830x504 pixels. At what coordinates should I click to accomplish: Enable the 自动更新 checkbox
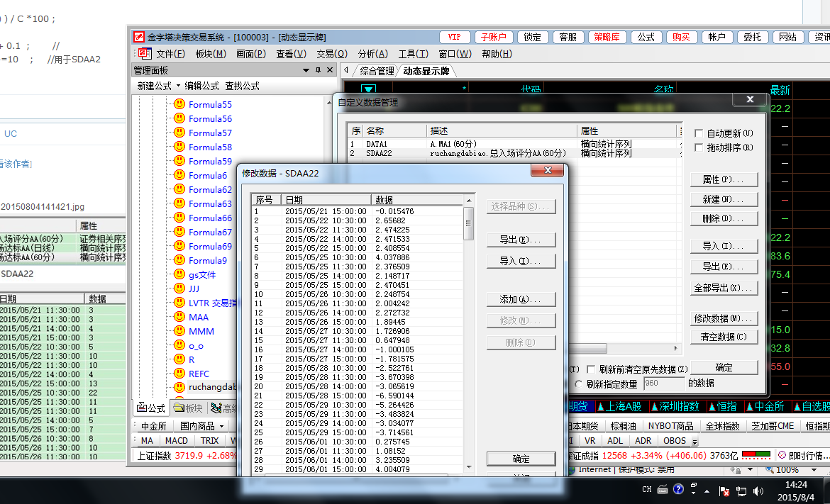click(x=699, y=133)
